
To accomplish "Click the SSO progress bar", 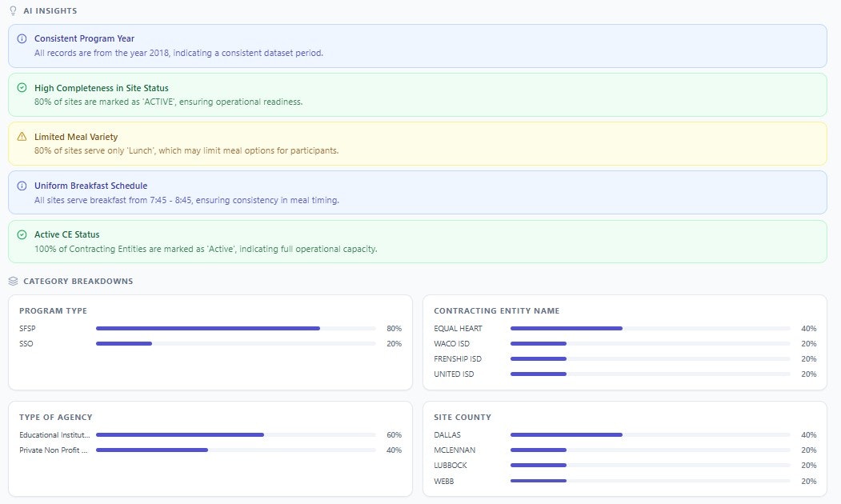I will [236, 344].
